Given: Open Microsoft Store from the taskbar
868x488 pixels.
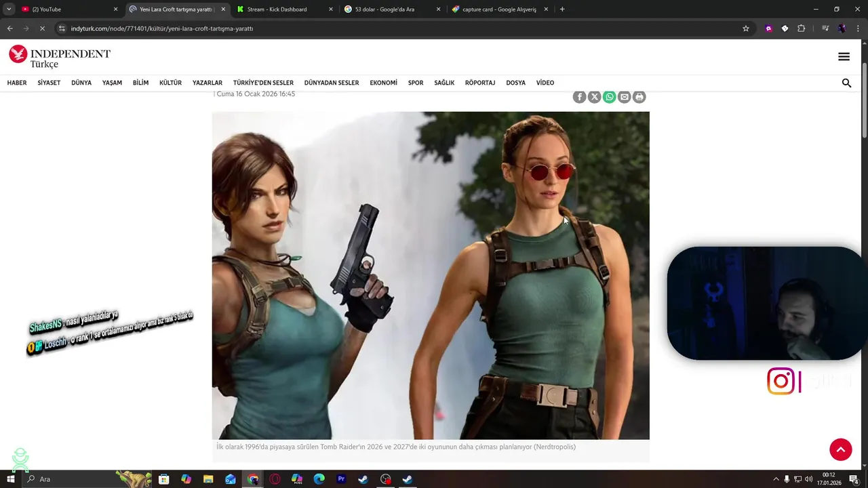Looking at the screenshot, I should click(163, 479).
